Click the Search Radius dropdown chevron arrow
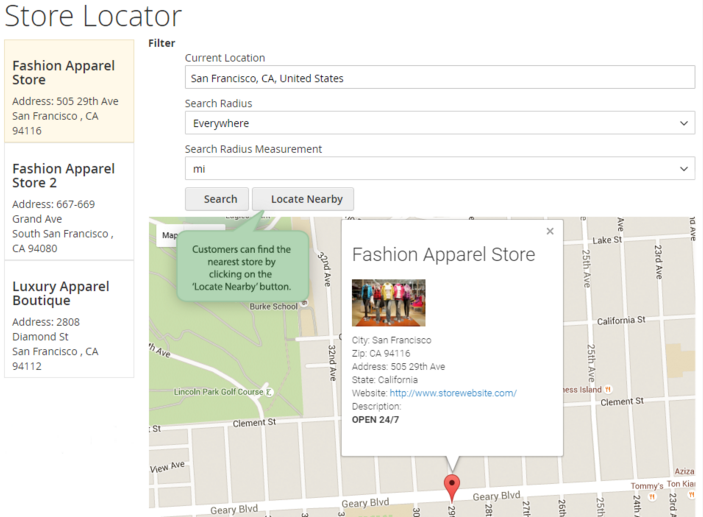Viewport: 703px width, 517px height. (684, 124)
